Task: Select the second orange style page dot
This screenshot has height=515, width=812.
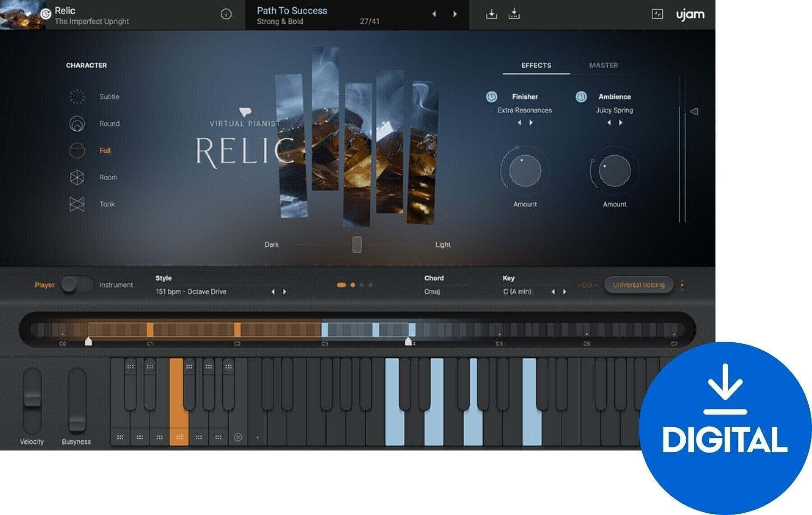Action: (353, 285)
